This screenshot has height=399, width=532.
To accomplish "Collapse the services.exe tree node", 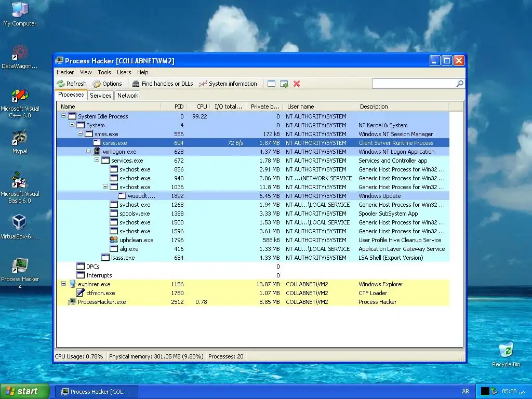I will click(x=97, y=160).
